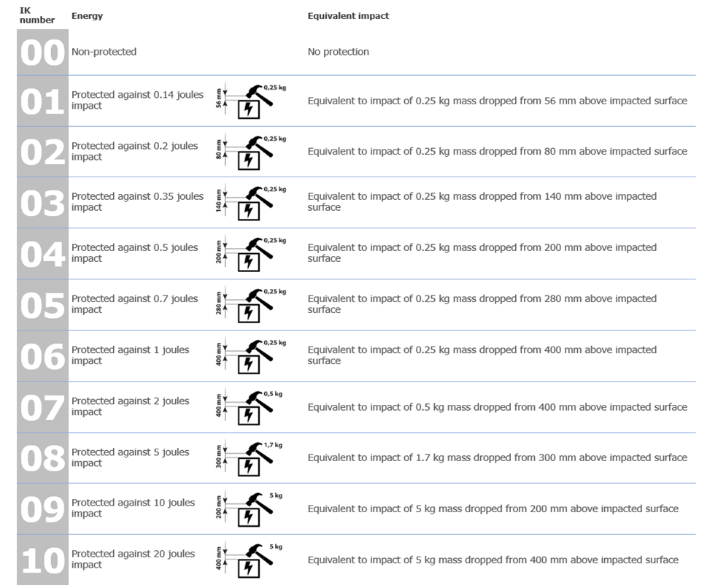This screenshot has height=588, width=718.
Task: Click the gray IK number 00 cell
Action: (42, 53)
